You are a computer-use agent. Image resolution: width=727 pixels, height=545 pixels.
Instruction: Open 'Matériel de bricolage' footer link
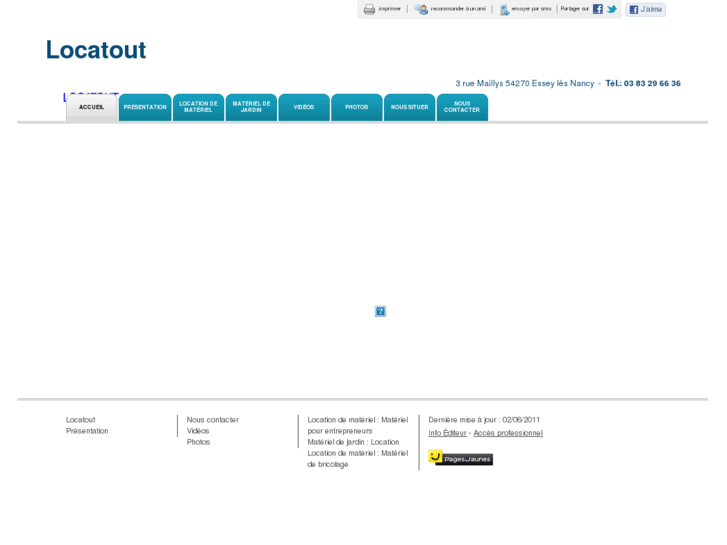pyautogui.click(x=357, y=459)
